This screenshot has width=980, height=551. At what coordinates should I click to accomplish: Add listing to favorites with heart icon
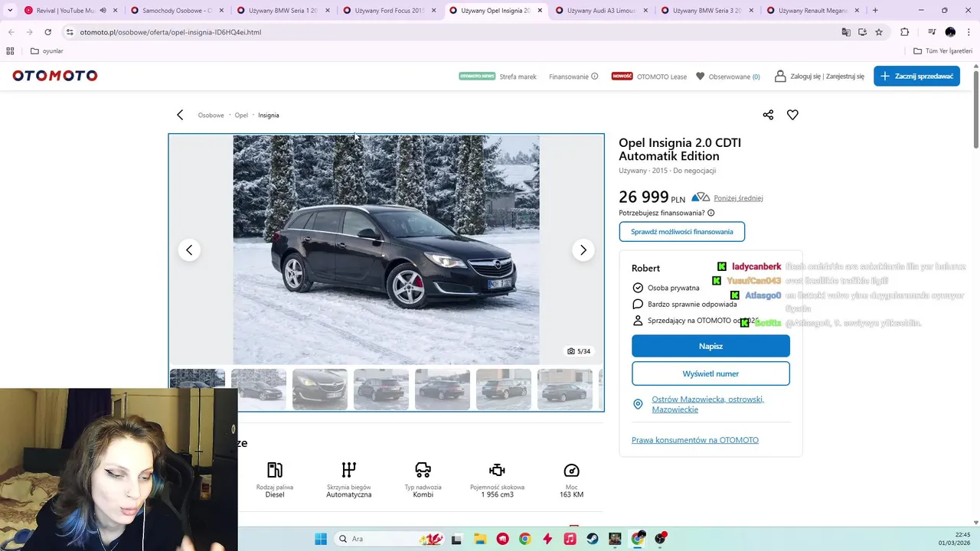[x=792, y=115]
